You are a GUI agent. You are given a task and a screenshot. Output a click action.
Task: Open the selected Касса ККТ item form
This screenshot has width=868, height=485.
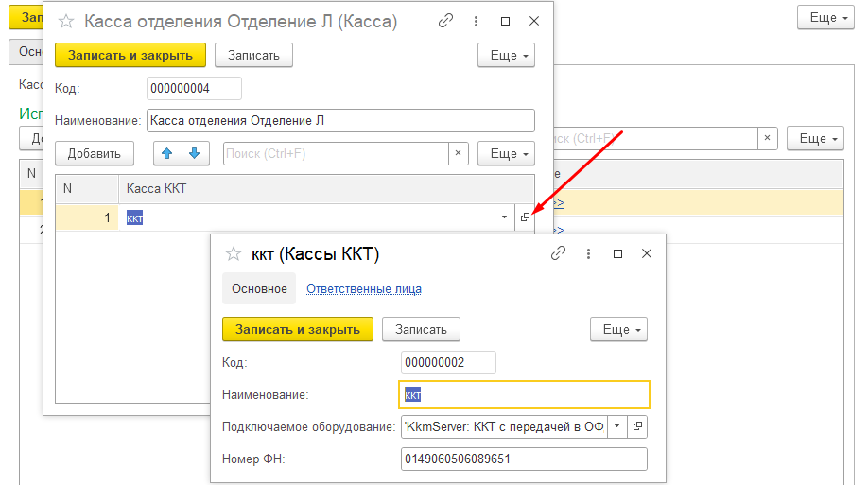click(526, 218)
